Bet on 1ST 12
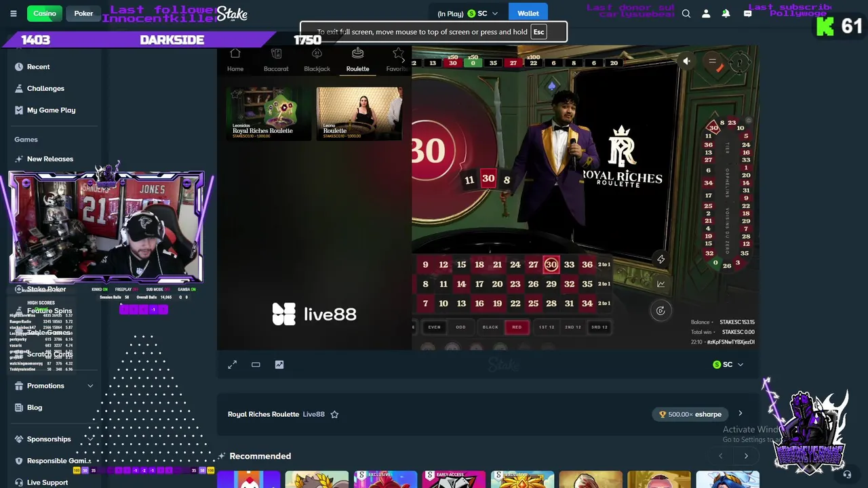Viewport: 868px width, 488px height. pyautogui.click(x=547, y=327)
